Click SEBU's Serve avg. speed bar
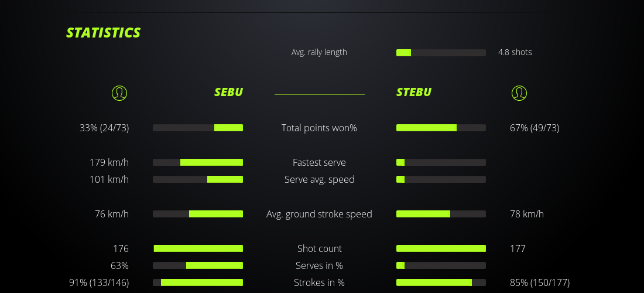The width and height of the screenshot is (644, 293). pyautogui.click(x=198, y=179)
